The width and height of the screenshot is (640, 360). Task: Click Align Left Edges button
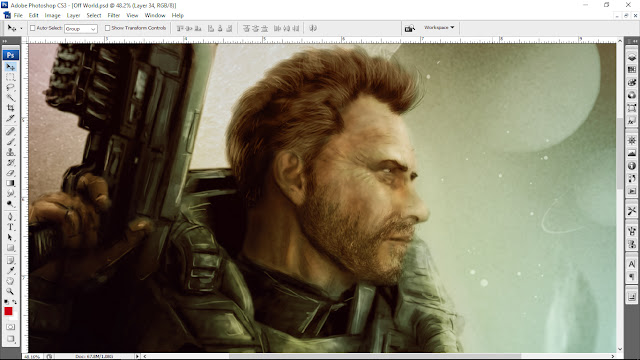pos(211,28)
